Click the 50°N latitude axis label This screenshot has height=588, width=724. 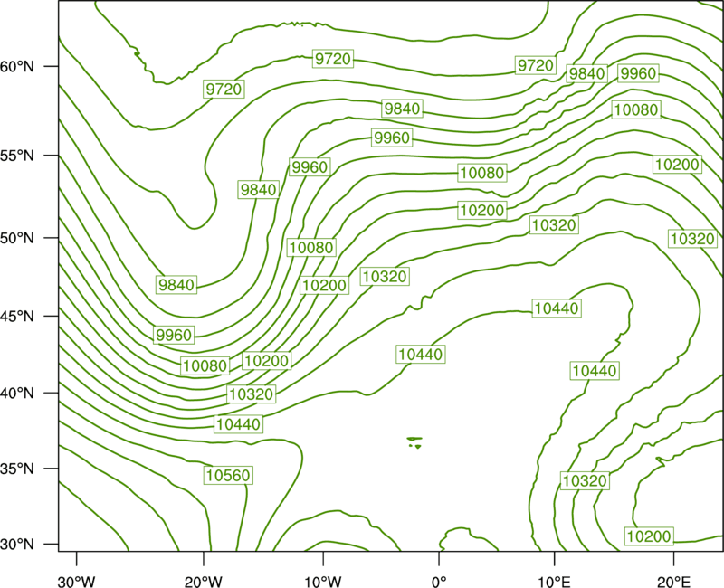(17, 238)
